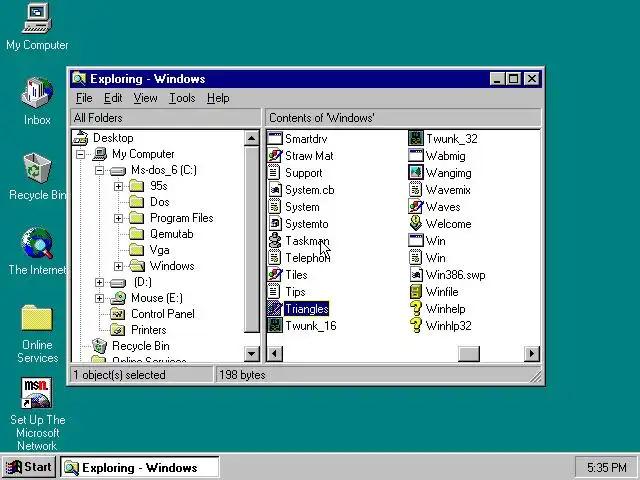Image resolution: width=640 pixels, height=480 pixels.
Task: Select the Taskman program icon
Action: [x=275, y=241]
